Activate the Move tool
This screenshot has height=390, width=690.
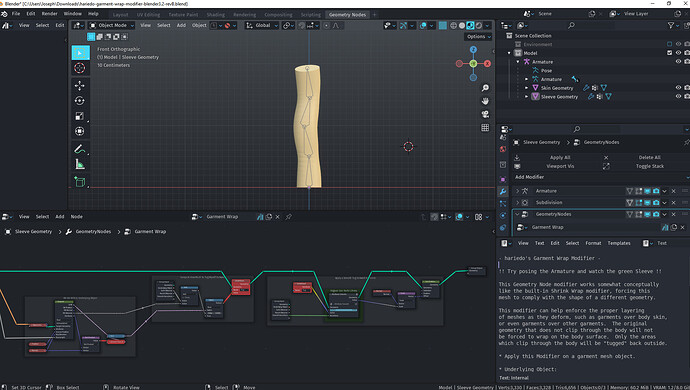point(80,85)
